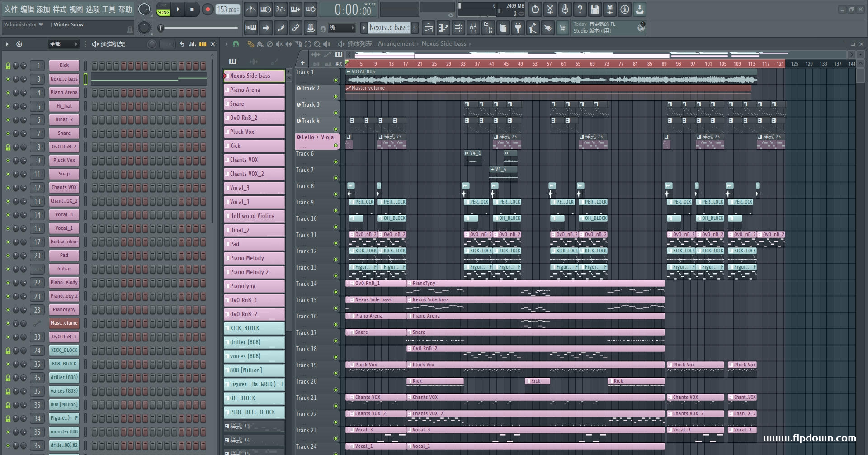Open the mixer view icon
The width and height of the screenshot is (868, 455).
(x=473, y=28)
